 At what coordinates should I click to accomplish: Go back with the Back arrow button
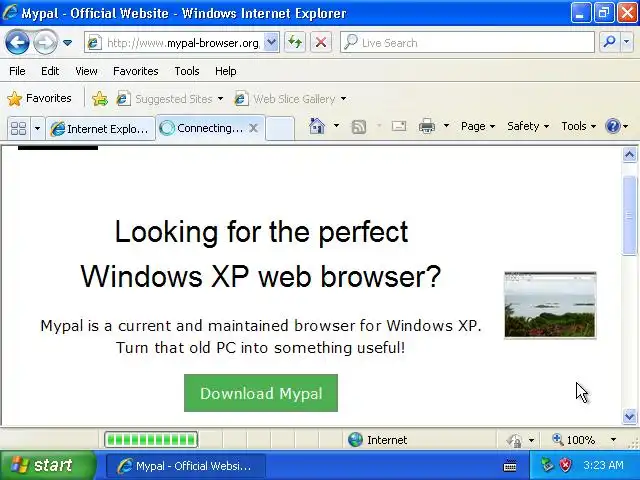pos(17,42)
